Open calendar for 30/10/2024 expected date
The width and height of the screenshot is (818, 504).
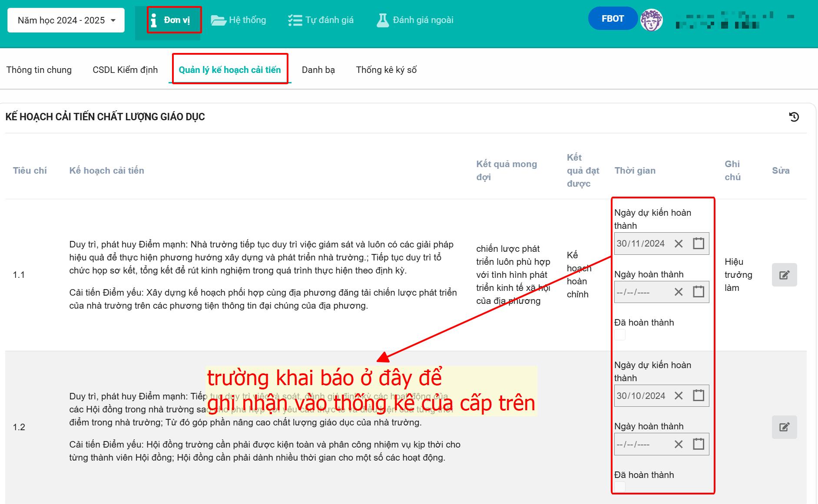click(x=698, y=395)
